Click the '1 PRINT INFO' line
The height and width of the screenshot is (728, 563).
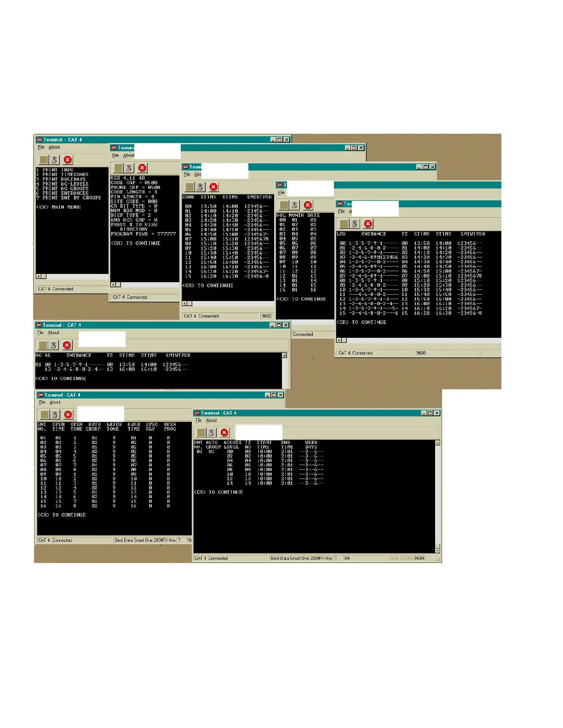point(55,170)
